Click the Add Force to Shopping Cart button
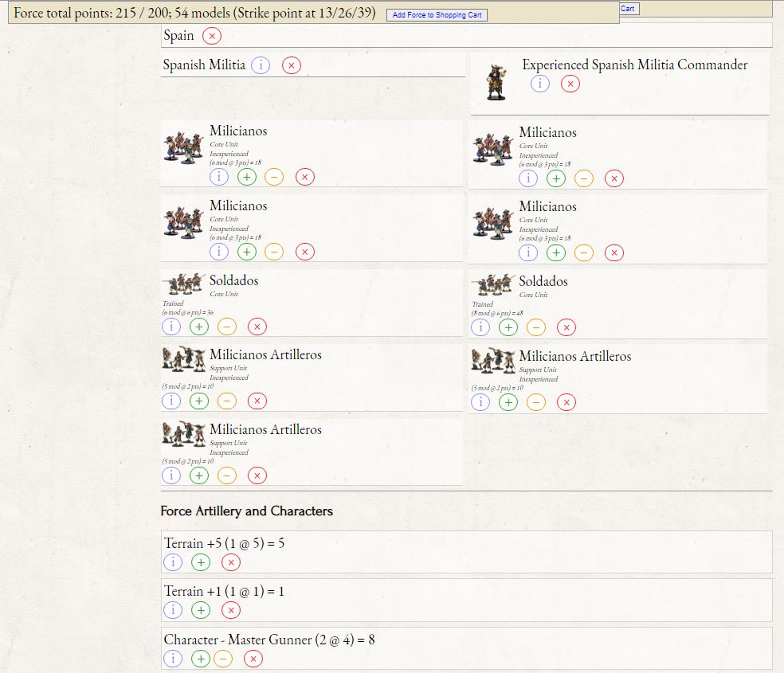This screenshot has height=673, width=784. click(436, 14)
